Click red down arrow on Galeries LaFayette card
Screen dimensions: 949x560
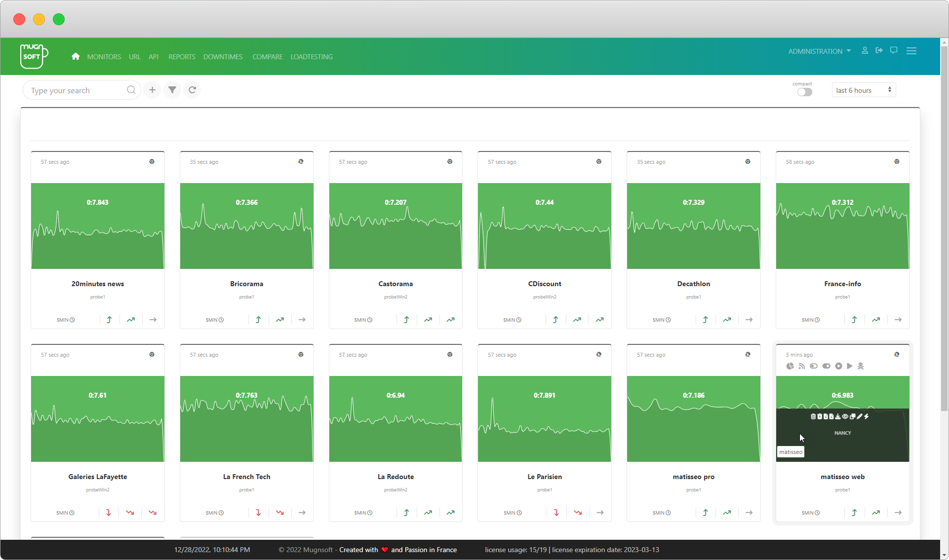tap(108, 513)
